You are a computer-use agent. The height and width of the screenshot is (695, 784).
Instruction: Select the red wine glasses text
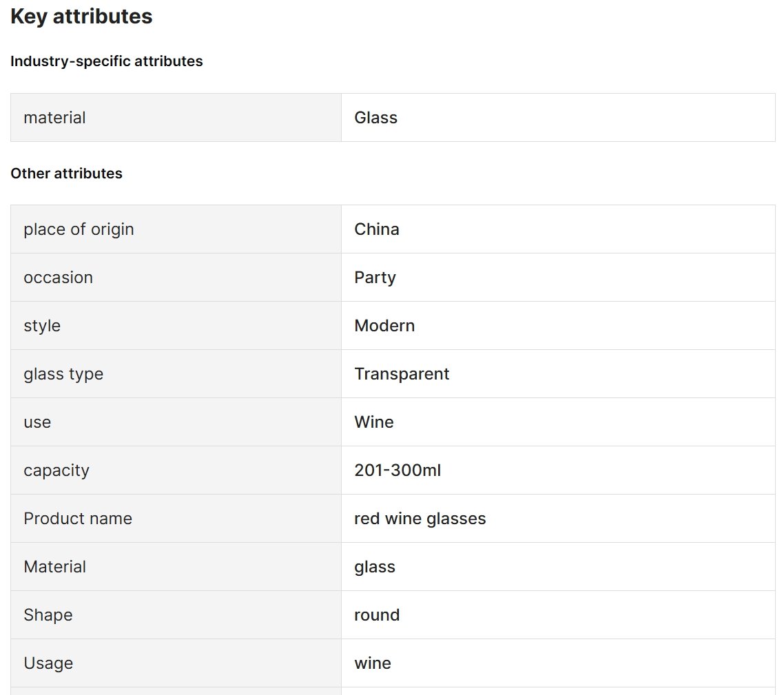pos(420,519)
